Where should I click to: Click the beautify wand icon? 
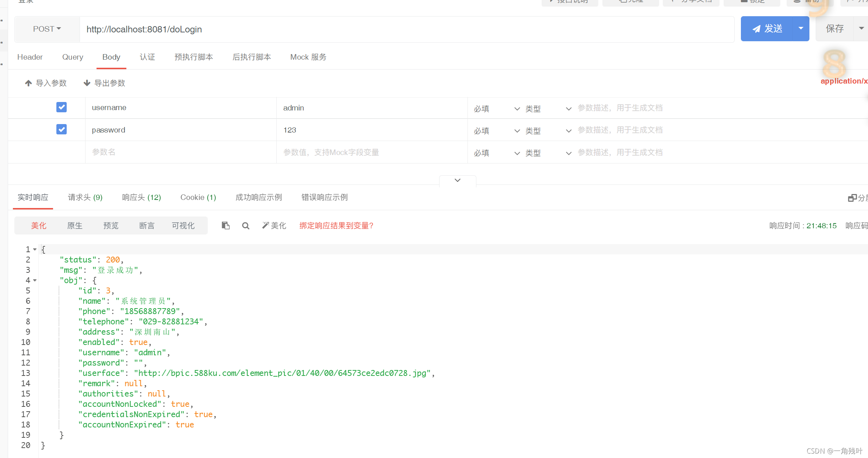266,225
